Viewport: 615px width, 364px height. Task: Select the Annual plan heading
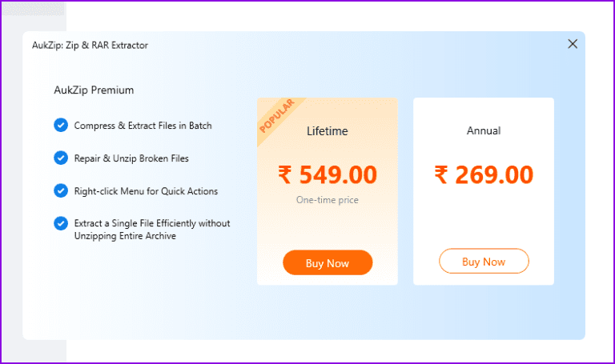(x=484, y=130)
